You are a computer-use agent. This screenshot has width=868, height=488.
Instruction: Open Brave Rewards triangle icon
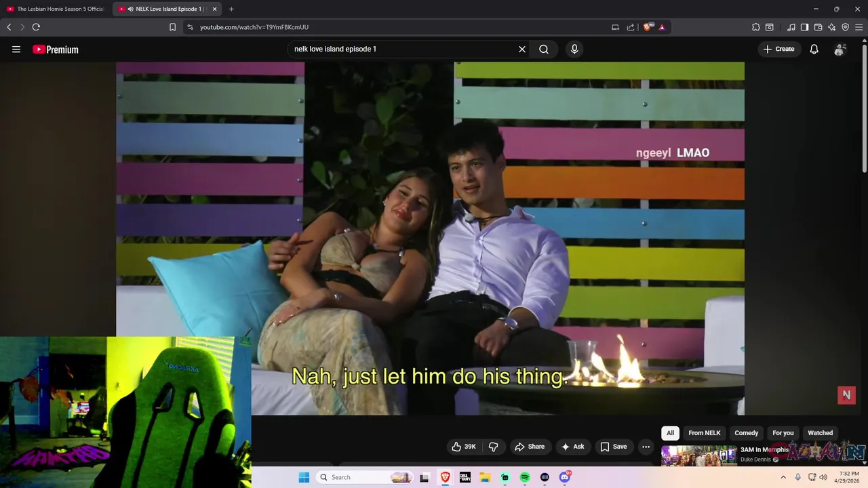[662, 27]
